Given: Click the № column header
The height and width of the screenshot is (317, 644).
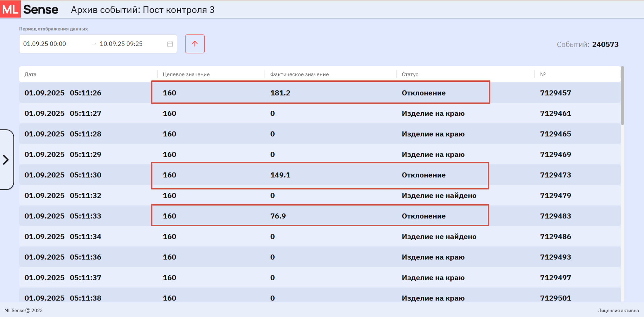Looking at the screenshot, I should 542,74.
